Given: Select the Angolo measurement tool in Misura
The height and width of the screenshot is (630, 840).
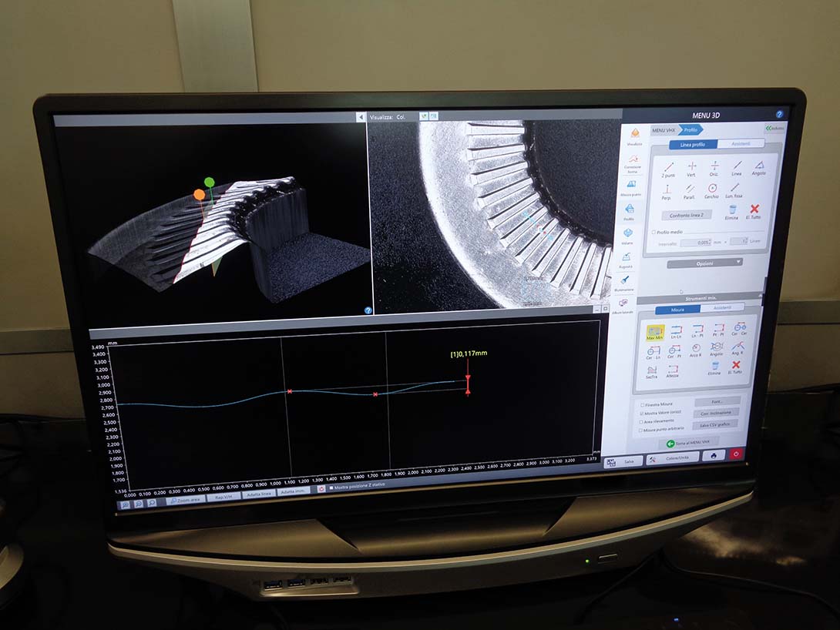Looking at the screenshot, I should point(717,350).
